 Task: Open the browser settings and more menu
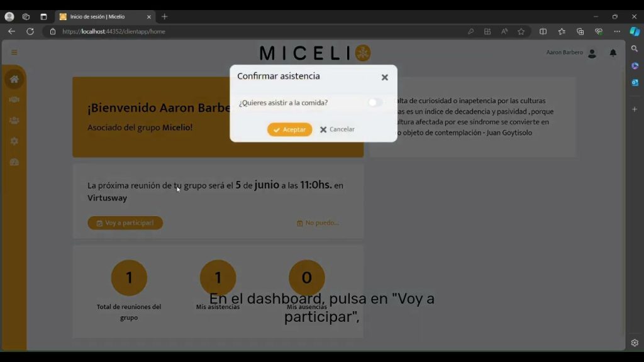pos(617,31)
